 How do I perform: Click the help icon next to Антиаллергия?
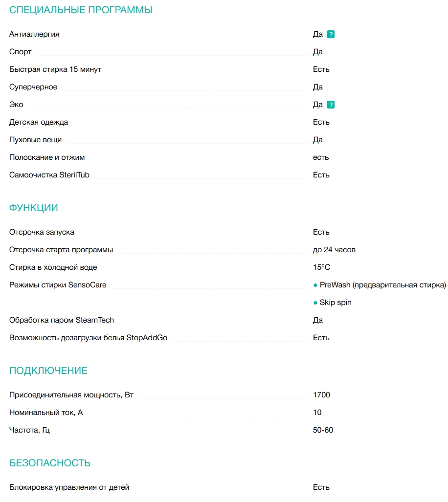pos(331,34)
